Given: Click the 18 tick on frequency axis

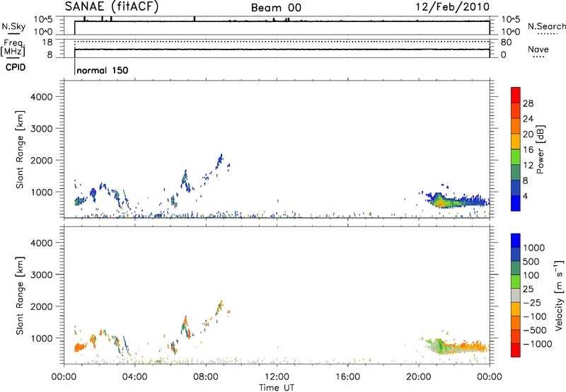Looking at the screenshot, I should [47, 42].
